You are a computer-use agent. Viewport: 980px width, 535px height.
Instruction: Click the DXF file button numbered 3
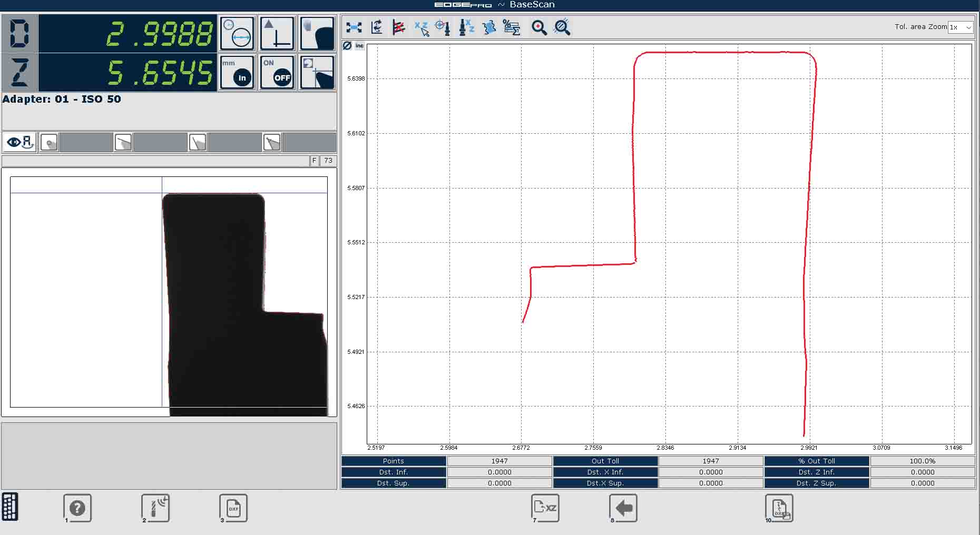tap(233, 508)
